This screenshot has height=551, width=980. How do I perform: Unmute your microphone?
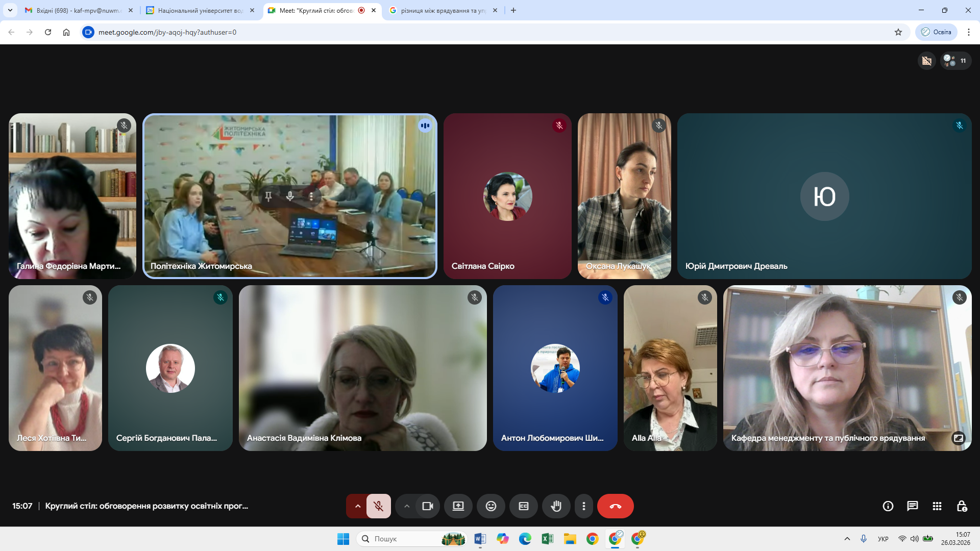[x=378, y=506]
